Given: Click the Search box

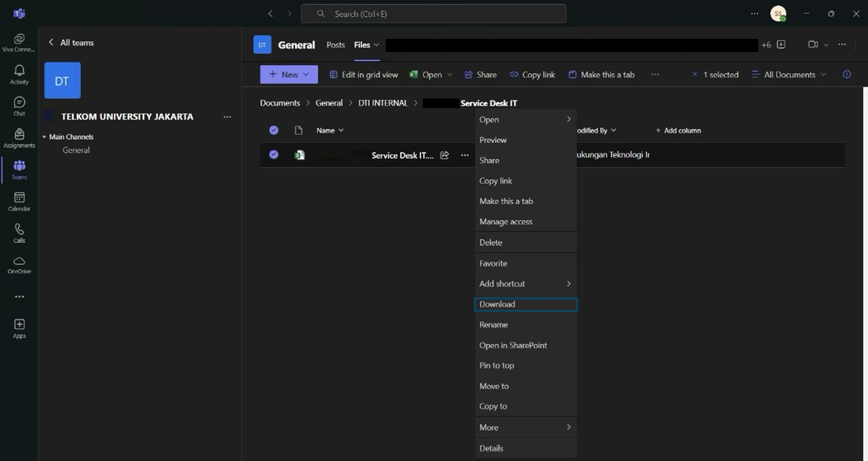Looking at the screenshot, I should coord(433,14).
